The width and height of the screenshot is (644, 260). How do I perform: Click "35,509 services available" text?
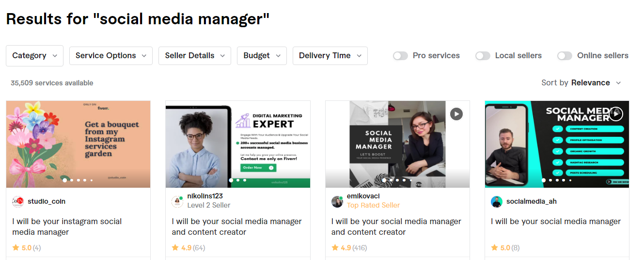(x=52, y=83)
